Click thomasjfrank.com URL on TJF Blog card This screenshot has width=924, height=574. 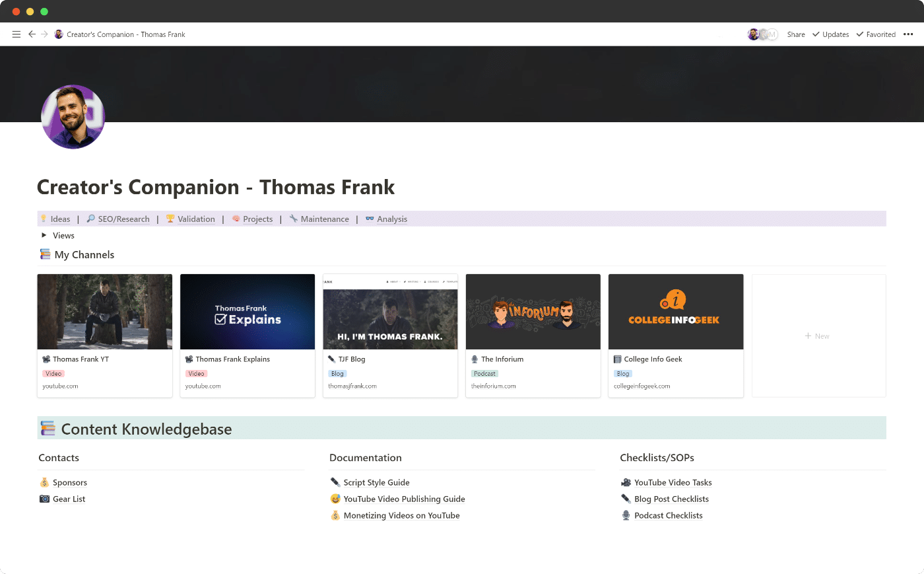[352, 386]
